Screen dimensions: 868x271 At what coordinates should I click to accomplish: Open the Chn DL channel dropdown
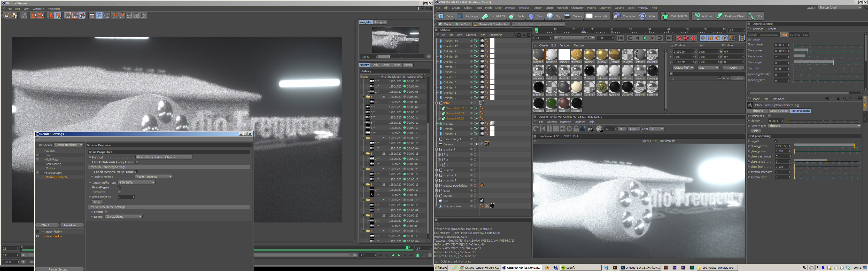tap(657, 129)
